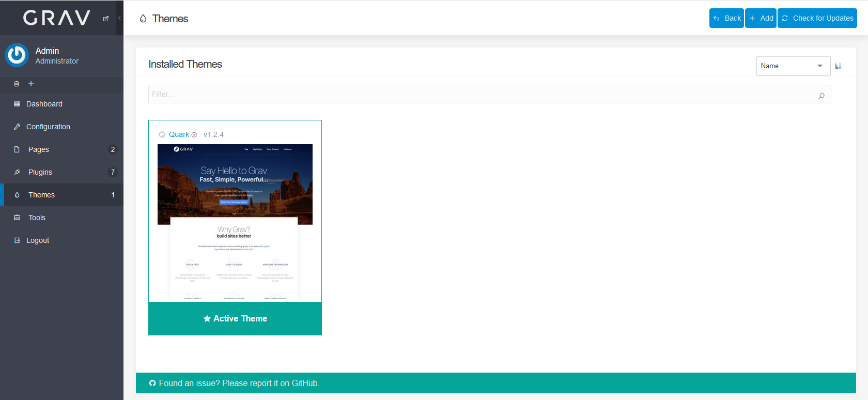Click the checkmark icon beside Quark
This screenshot has height=400, width=868.
[194, 135]
